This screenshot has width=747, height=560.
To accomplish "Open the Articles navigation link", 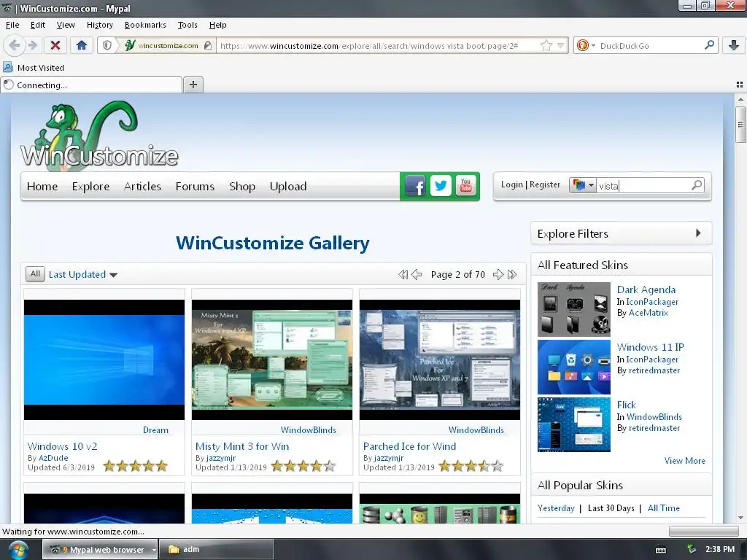I will [x=142, y=186].
